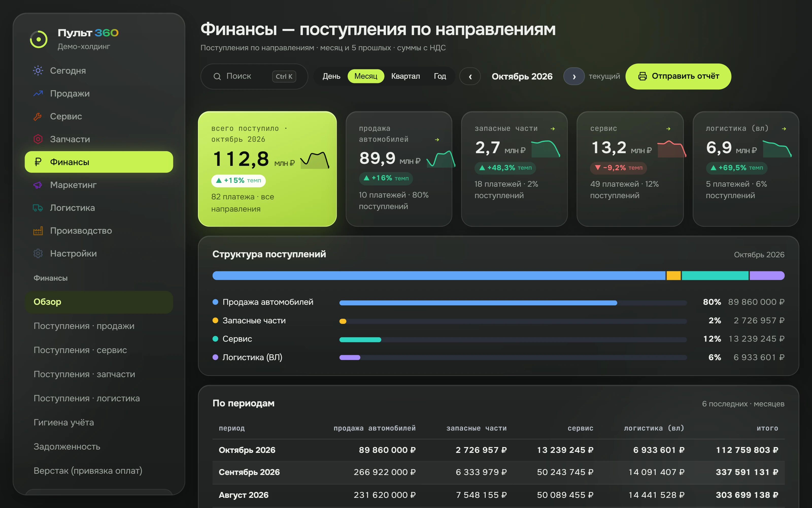Image resolution: width=812 pixels, height=508 pixels.
Task: Click the Продажи trend-line icon
Action: pyautogui.click(x=38, y=93)
